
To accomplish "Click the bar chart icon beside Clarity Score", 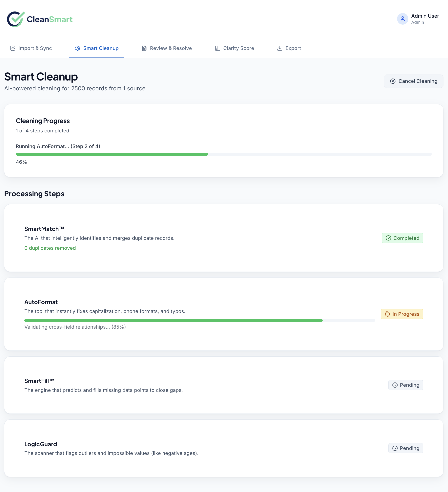I will click(x=217, y=48).
